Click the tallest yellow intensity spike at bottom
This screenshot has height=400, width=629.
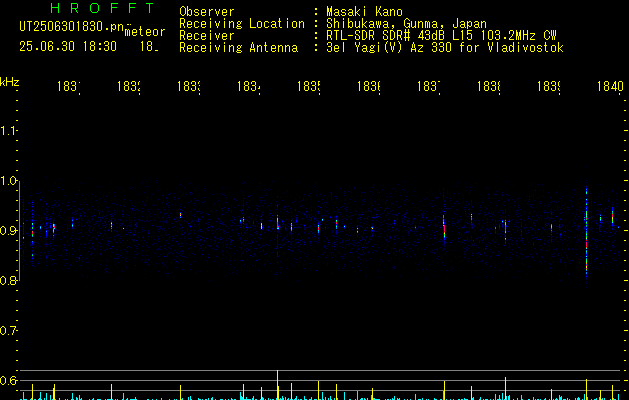(278, 385)
